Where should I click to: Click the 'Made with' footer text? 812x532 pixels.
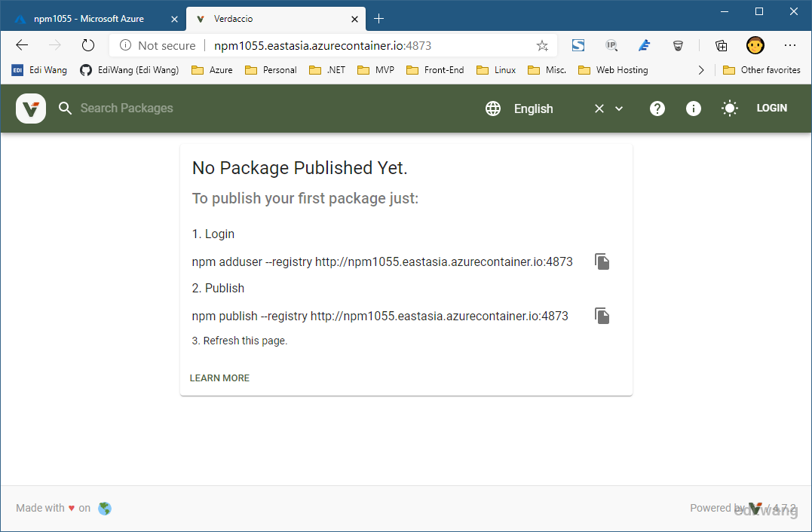coord(41,508)
